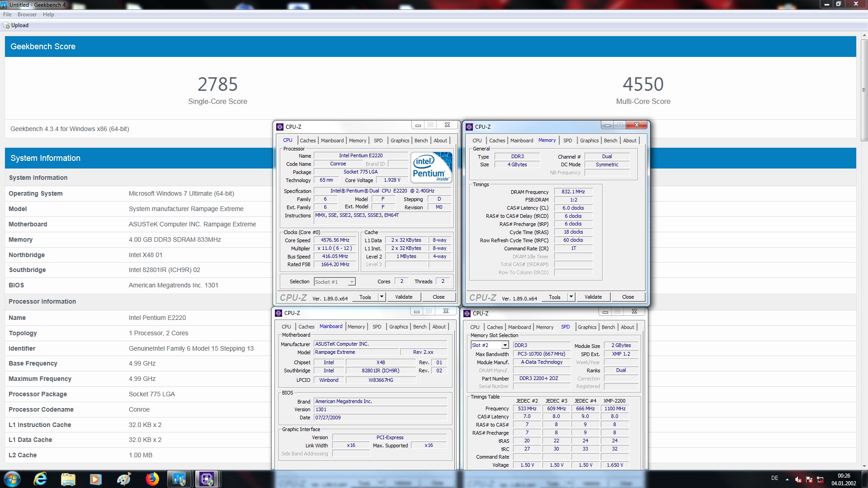Show hidden tray icons arrow
Screen dimensions: 868x488
(787, 479)
